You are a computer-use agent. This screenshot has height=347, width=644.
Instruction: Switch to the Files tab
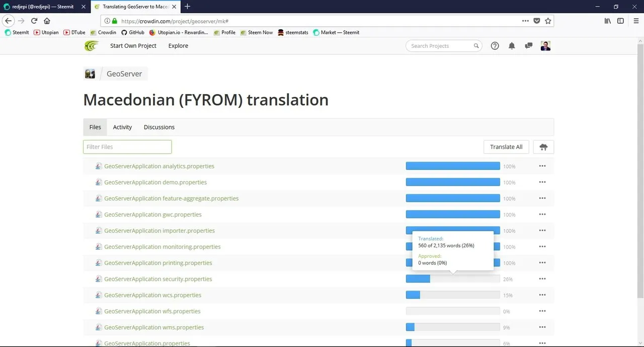pyautogui.click(x=95, y=127)
